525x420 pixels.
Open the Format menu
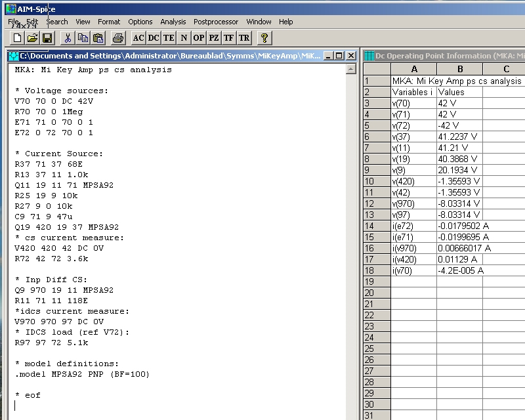click(x=109, y=22)
